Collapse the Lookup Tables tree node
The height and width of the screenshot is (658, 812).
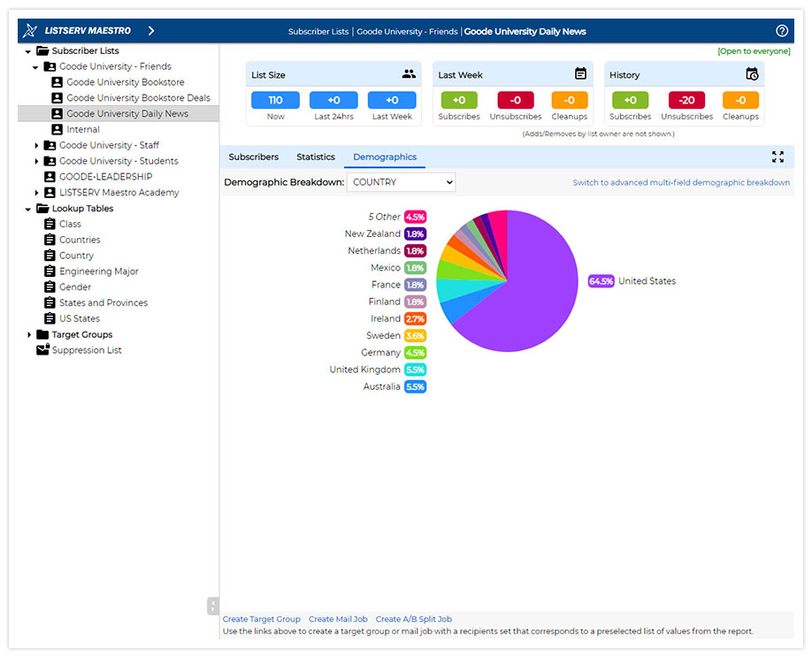click(28, 209)
